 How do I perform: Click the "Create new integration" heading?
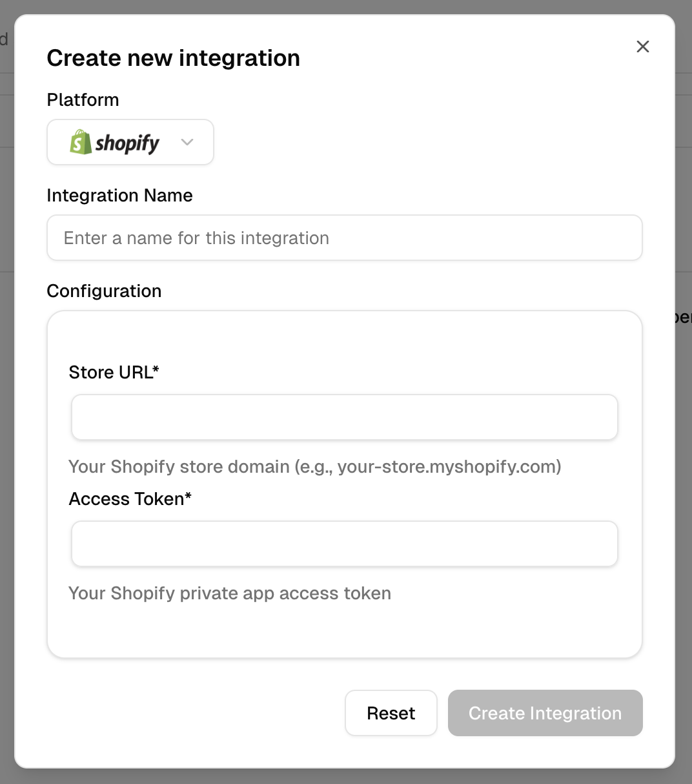pyautogui.click(x=173, y=58)
